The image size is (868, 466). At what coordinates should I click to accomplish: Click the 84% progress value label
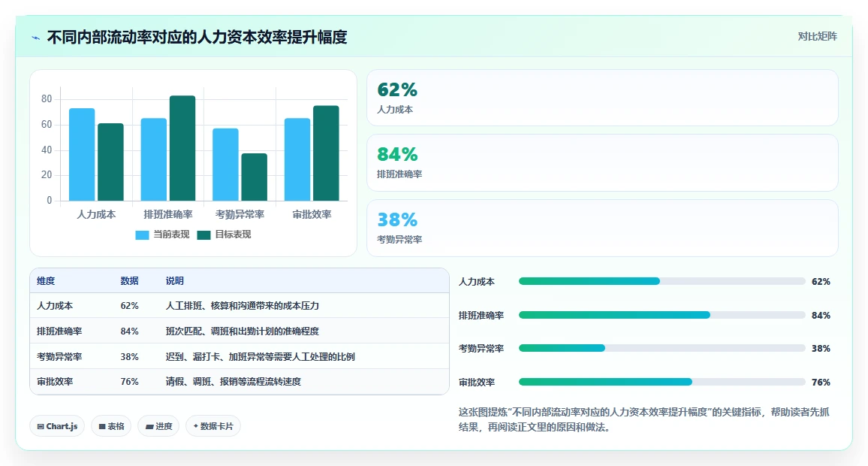pyautogui.click(x=821, y=315)
